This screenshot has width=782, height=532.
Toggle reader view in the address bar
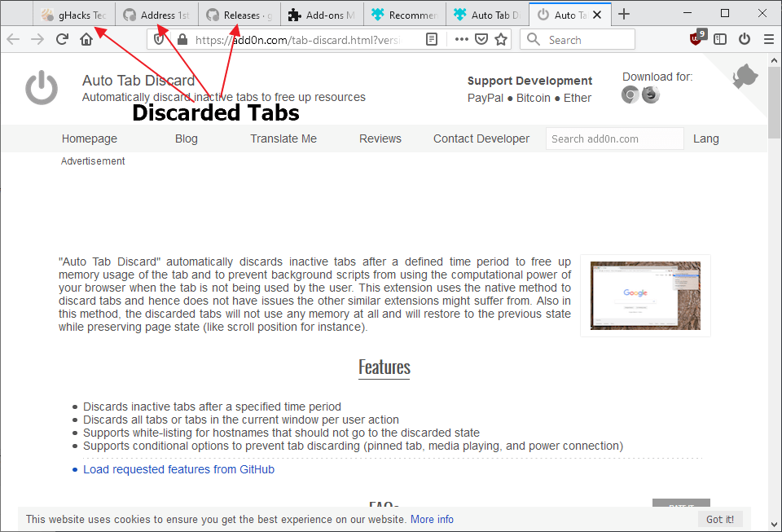(432, 39)
